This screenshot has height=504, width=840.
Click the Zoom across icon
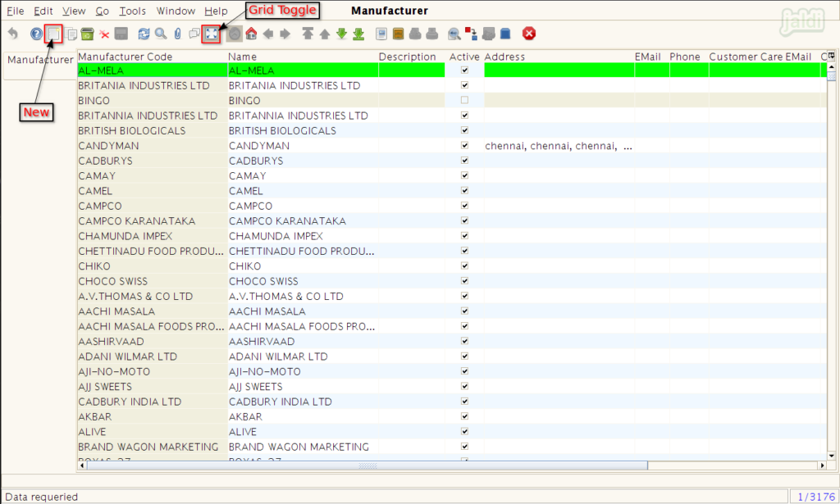click(x=454, y=34)
